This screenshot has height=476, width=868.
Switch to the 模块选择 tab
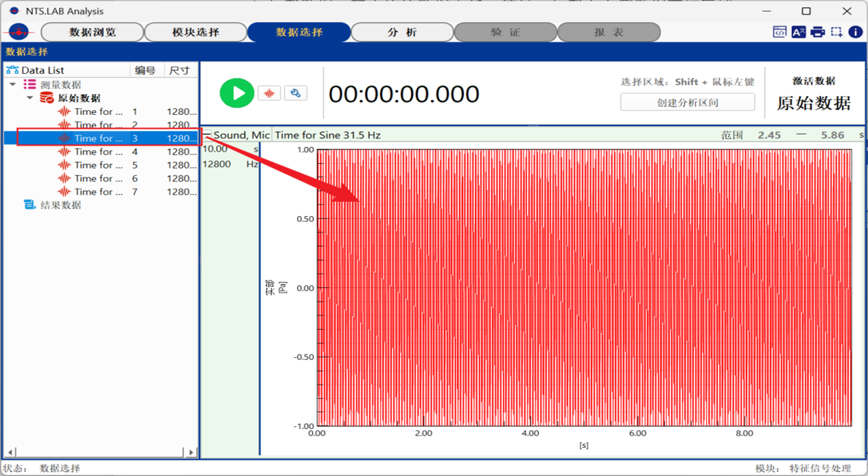point(196,32)
